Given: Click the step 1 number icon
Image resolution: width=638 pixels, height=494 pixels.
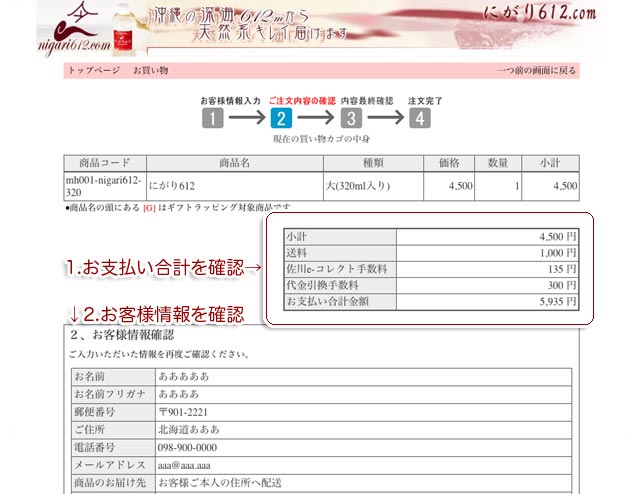Looking at the screenshot, I should [212, 119].
